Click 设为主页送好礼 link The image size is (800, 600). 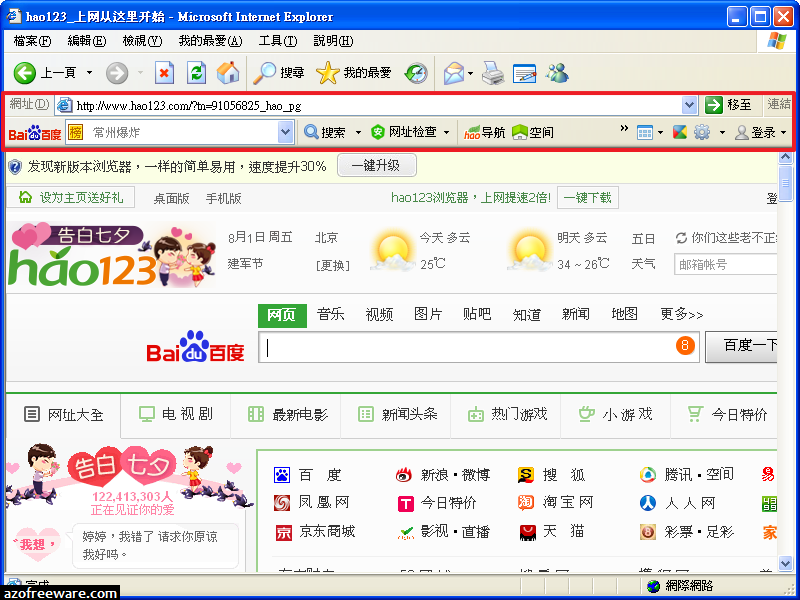coord(71,197)
